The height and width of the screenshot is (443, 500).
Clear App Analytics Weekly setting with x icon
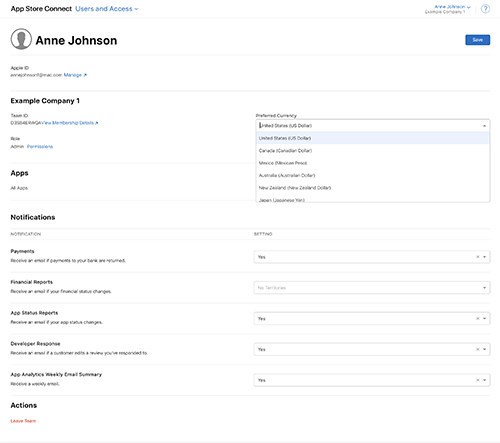(x=477, y=380)
